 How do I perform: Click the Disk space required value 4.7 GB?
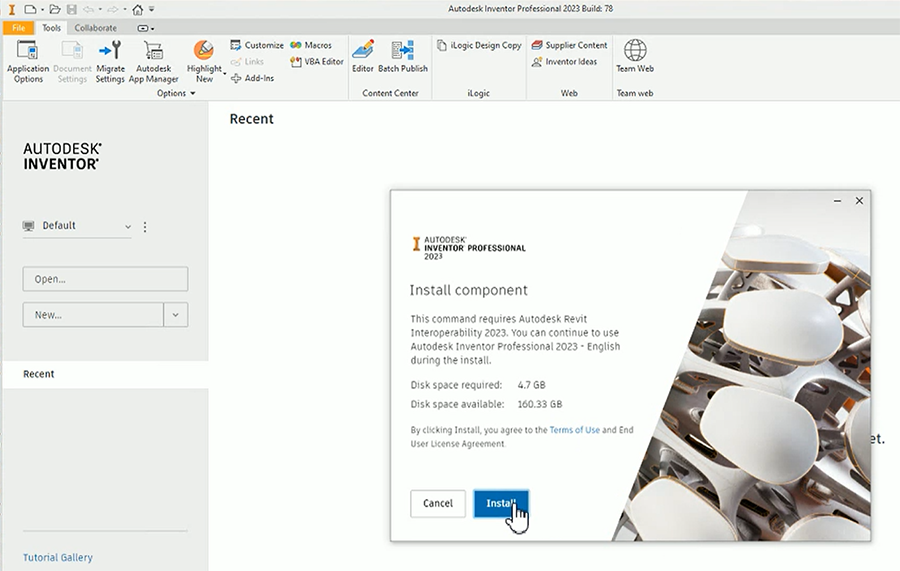tap(532, 385)
